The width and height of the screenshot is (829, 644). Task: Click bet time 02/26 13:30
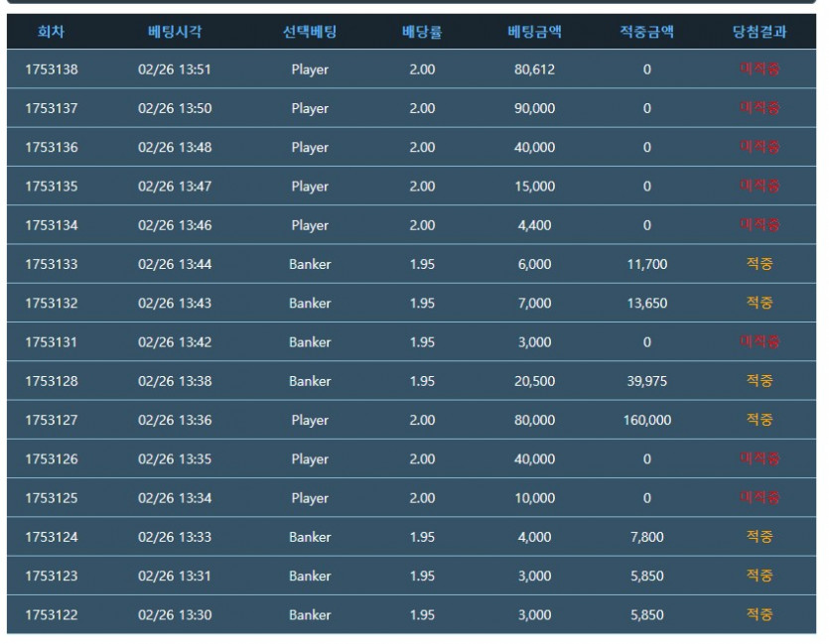click(175, 615)
